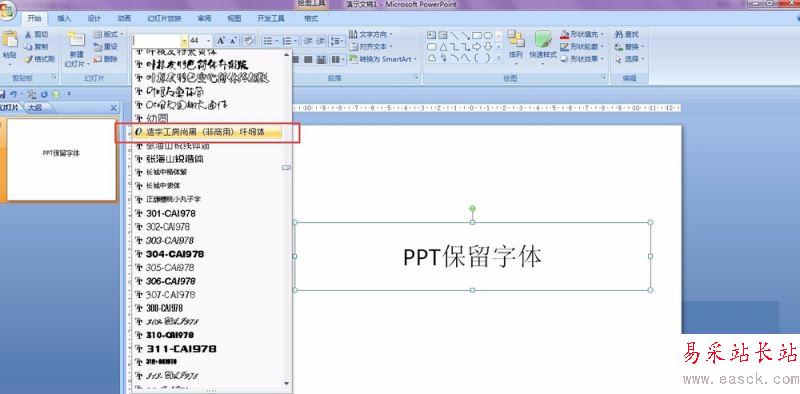The width and height of the screenshot is (800, 394).
Task: Switch to the Format (格式) tab
Action: [311, 19]
